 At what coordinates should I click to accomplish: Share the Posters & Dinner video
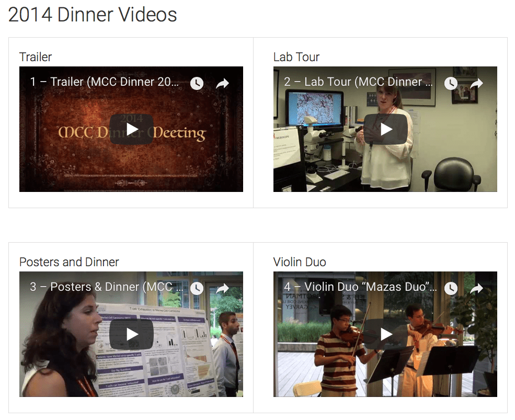point(222,289)
